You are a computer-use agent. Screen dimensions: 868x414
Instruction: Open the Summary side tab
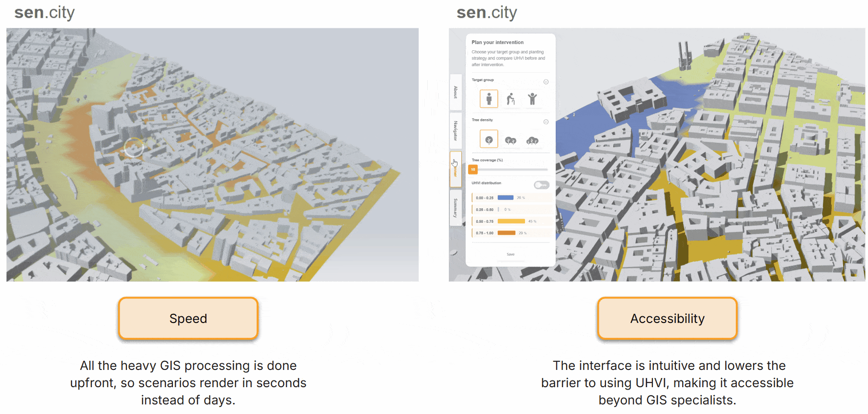456,208
